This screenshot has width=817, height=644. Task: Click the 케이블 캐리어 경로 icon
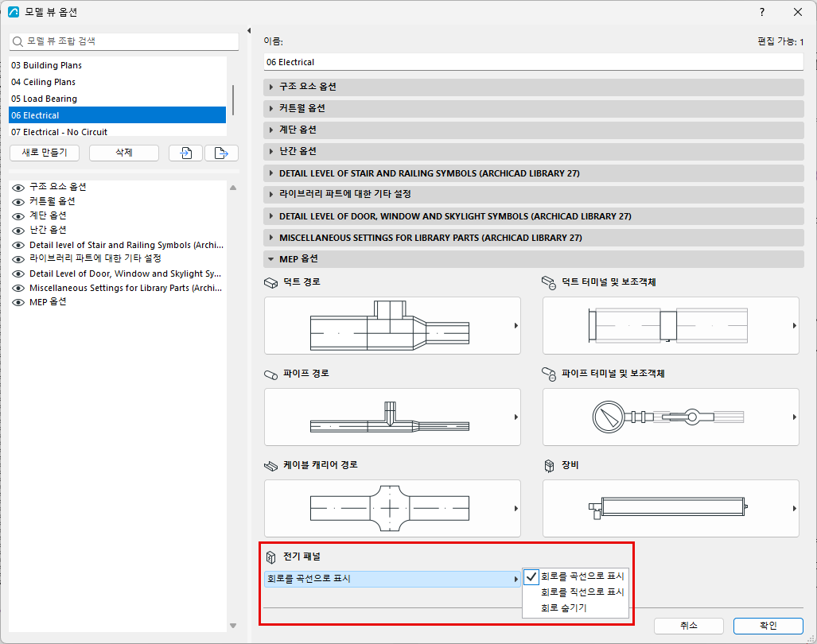pyautogui.click(x=271, y=465)
